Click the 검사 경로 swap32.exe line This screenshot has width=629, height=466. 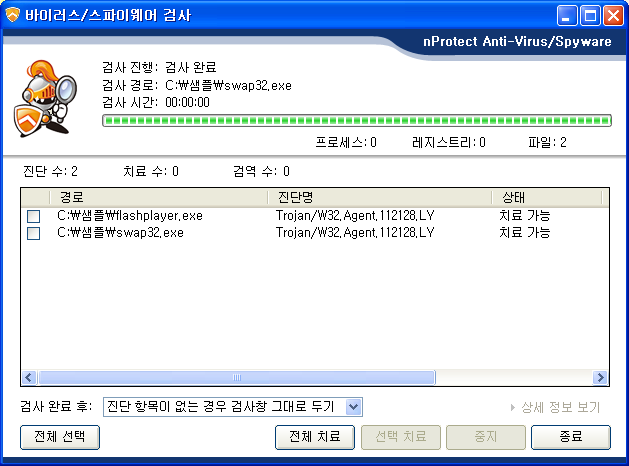(197, 85)
